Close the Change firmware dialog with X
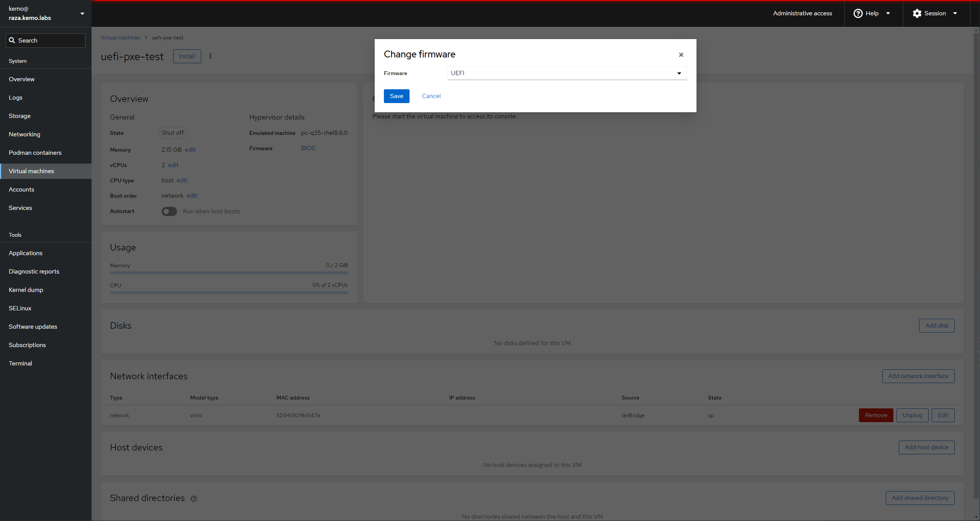The image size is (980, 521). point(681,55)
